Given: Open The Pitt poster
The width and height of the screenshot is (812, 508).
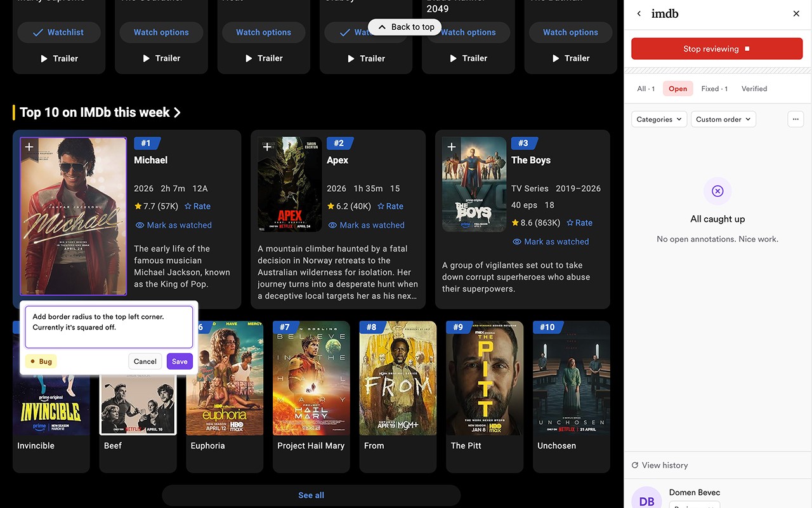Looking at the screenshot, I should point(485,378).
